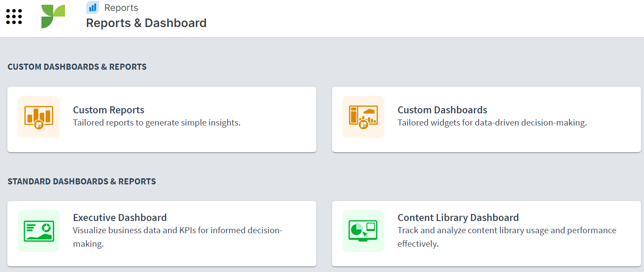Click the Standard Dashboards & Reports section heading
This screenshot has height=272, width=644.
coord(82,181)
